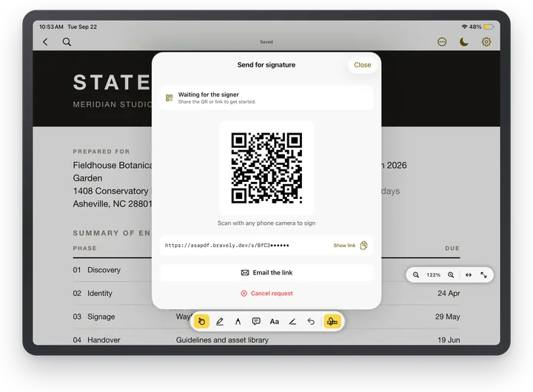Viewport: 533px width, 392px height.
Task: Click the Send for signature title
Action: (x=266, y=65)
